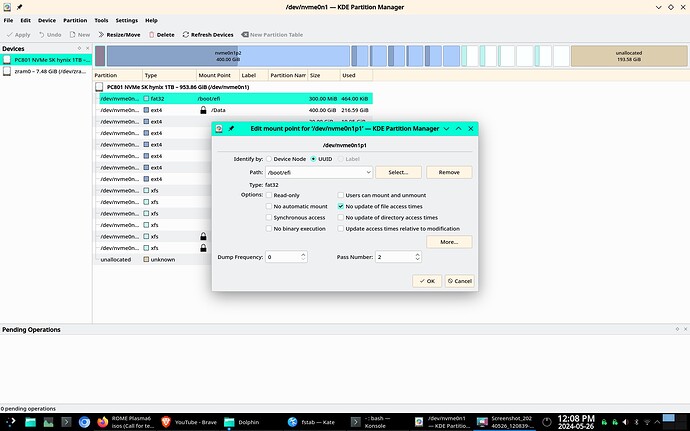690x431 pixels.
Task: Open the Path combo box dropdown
Action: click(x=368, y=173)
